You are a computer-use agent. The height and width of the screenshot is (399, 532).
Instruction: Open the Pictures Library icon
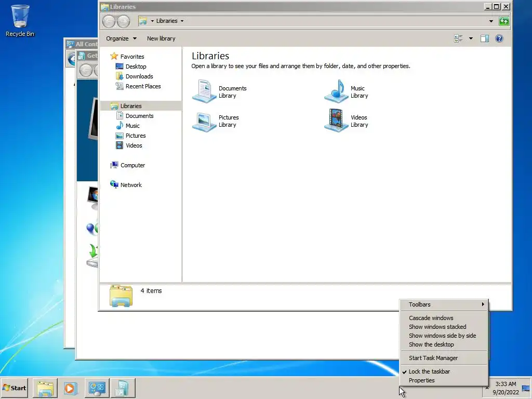pyautogui.click(x=204, y=121)
